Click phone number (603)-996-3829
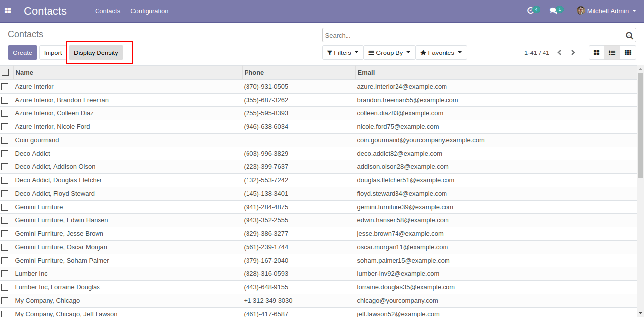Screen dimensions: 644x317 (266, 154)
